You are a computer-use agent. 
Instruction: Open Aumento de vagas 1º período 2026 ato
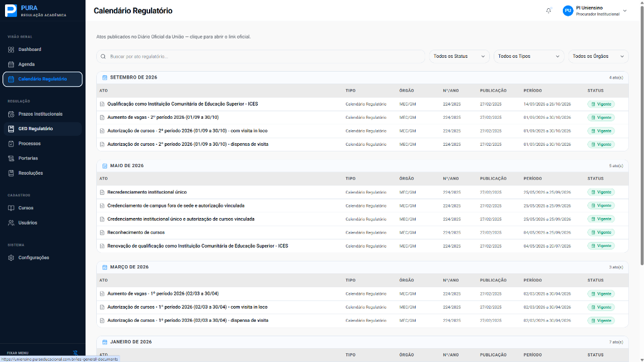[x=163, y=294]
